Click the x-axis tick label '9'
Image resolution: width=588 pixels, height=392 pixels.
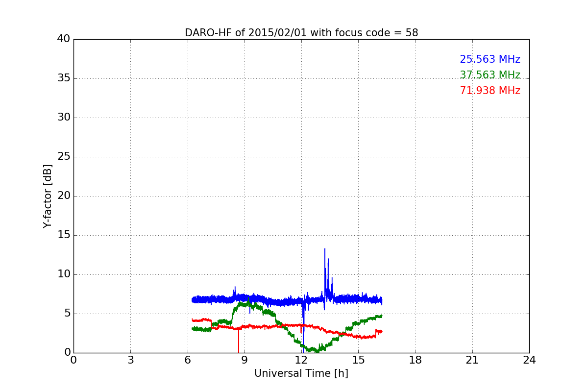(245, 360)
